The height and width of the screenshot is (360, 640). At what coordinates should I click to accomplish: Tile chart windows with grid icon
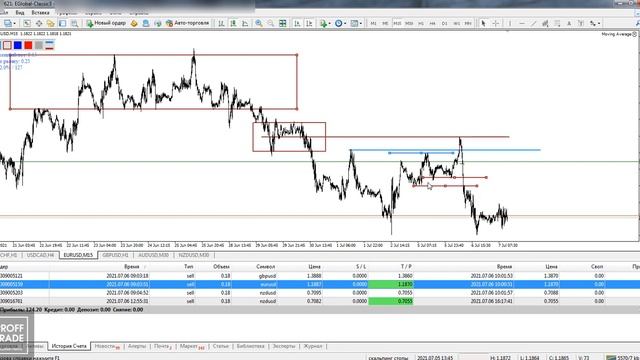click(282, 23)
